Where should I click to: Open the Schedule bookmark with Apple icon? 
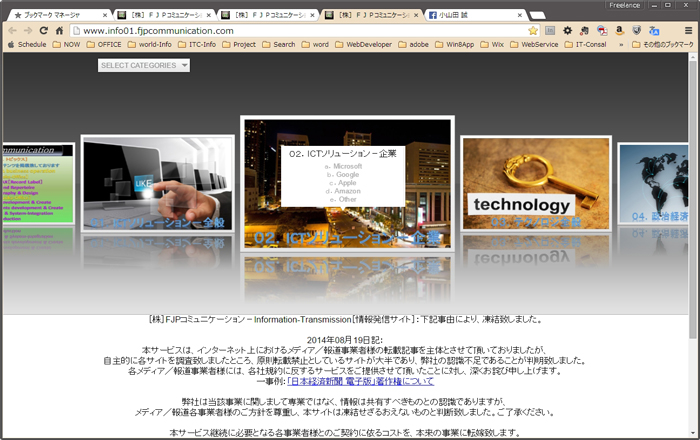(x=27, y=45)
